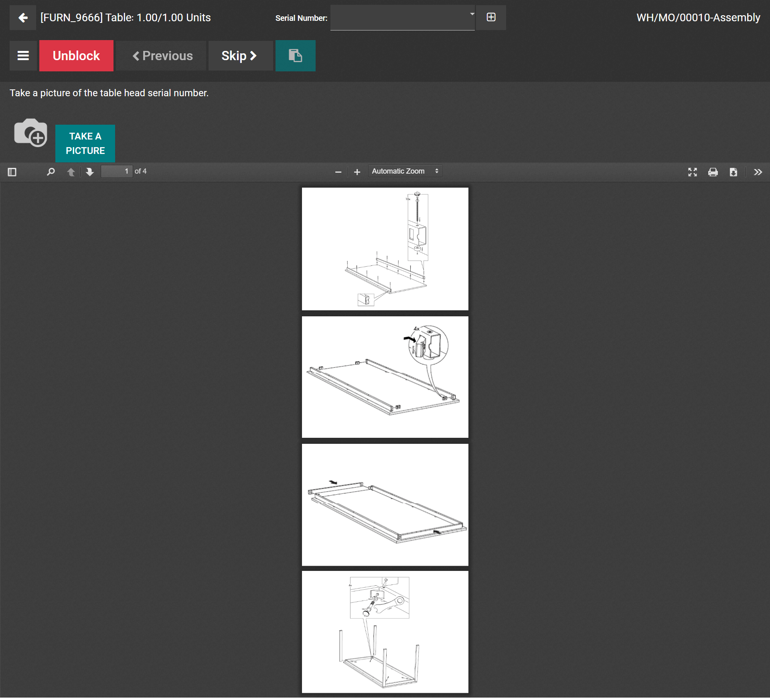Add a new serial number with plus icon
The height and width of the screenshot is (700, 770).
pyautogui.click(x=491, y=17)
